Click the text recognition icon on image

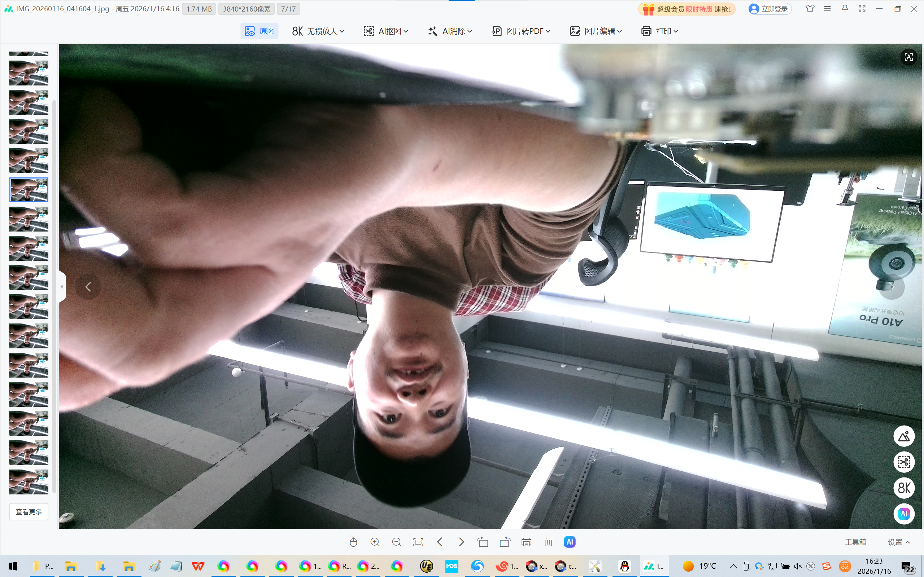909,57
